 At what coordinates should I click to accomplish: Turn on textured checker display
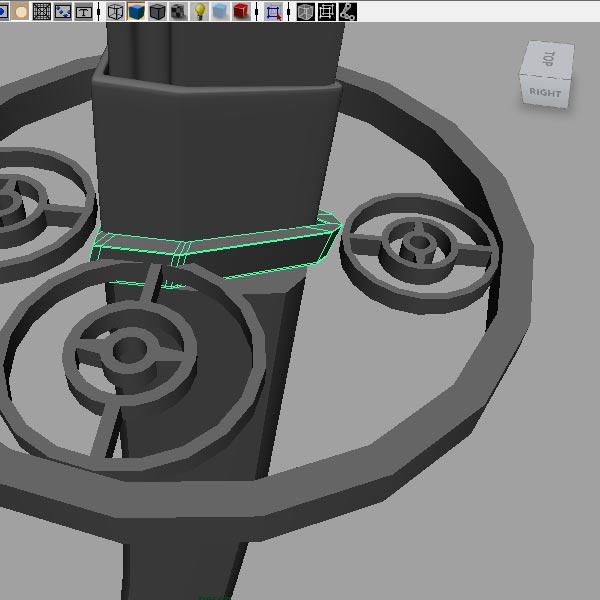178,11
